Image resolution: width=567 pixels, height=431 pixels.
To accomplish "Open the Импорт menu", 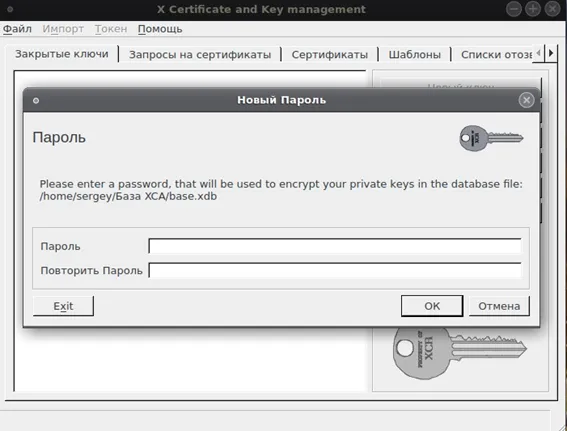I will pyautogui.click(x=63, y=29).
